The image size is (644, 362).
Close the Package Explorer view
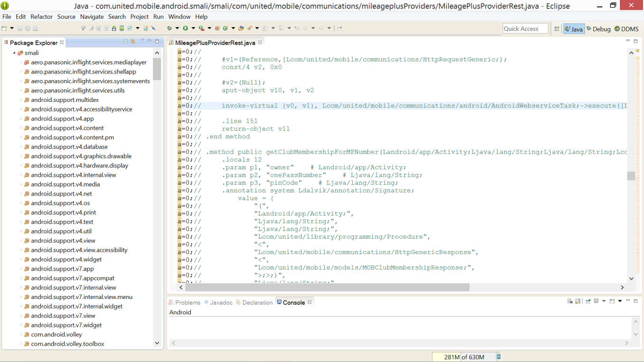click(x=62, y=43)
